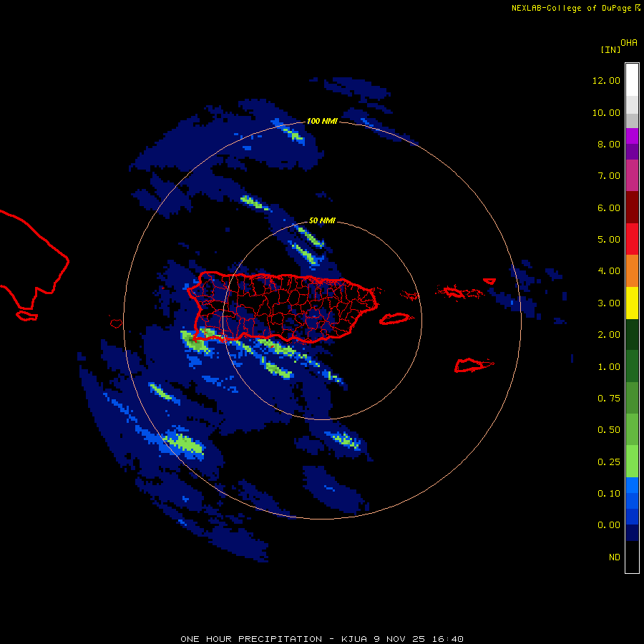Click the 1.00 legend value
Viewport: 644px width, 644px height.
coord(609,367)
